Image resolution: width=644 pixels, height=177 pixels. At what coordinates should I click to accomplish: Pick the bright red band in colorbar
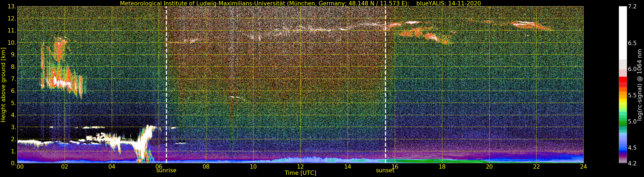tap(623, 79)
